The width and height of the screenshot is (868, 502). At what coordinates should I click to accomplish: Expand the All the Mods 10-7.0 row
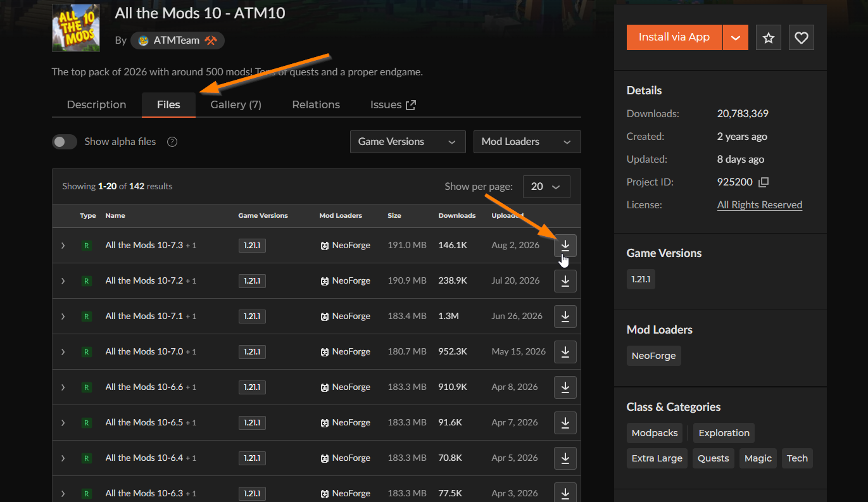pos(63,351)
